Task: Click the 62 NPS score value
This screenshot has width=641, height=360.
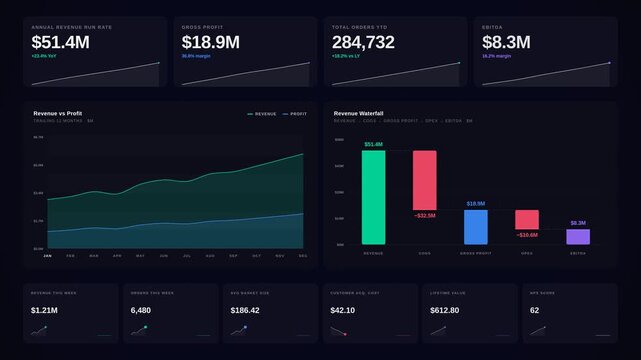Action: point(534,311)
